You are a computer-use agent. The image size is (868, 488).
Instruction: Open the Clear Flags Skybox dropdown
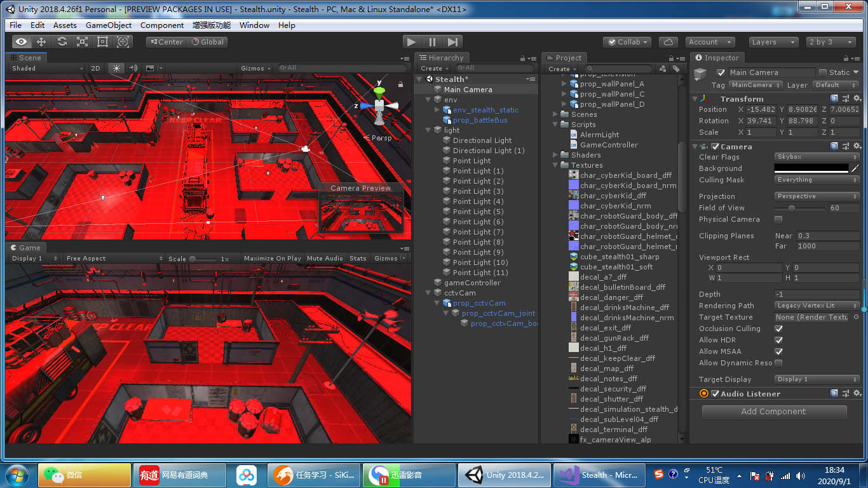click(817, 157)
